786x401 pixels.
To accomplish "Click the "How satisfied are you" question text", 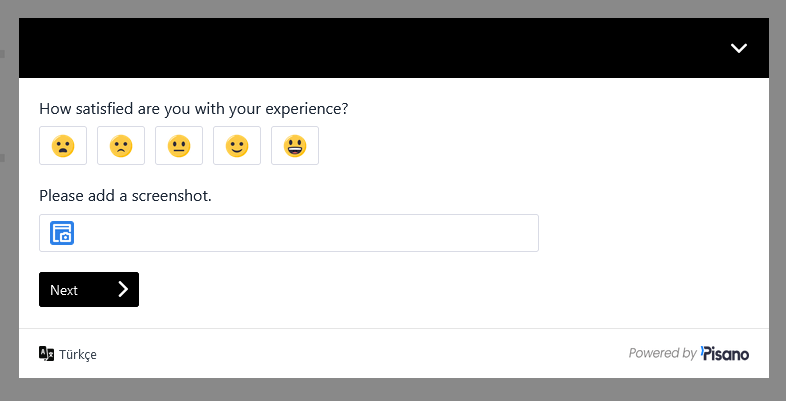I will coord(193,108).
